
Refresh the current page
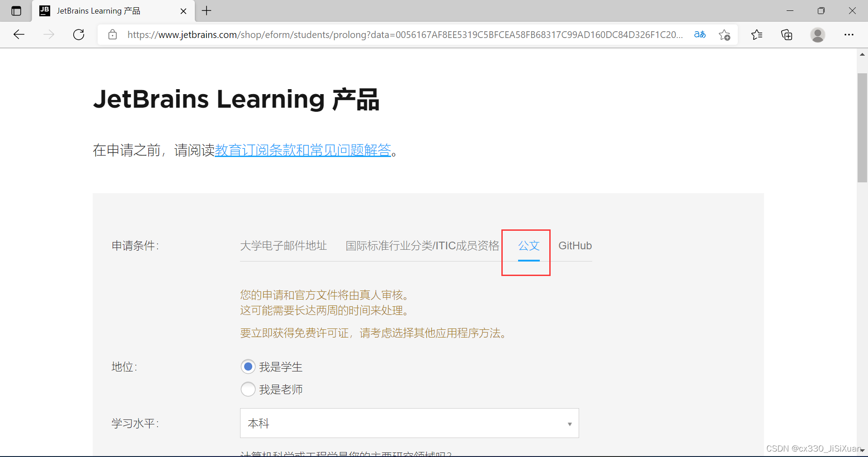[79, 34]
